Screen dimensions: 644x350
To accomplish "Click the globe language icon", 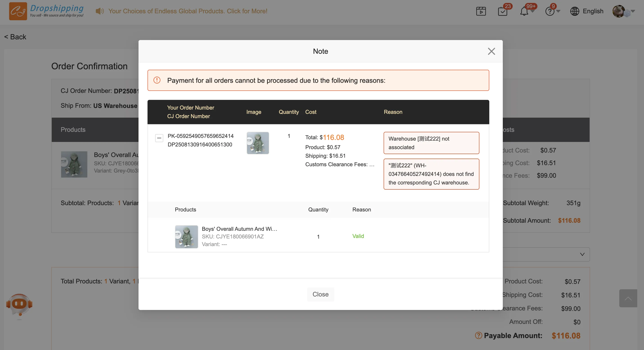I will (x=575, y=11).
